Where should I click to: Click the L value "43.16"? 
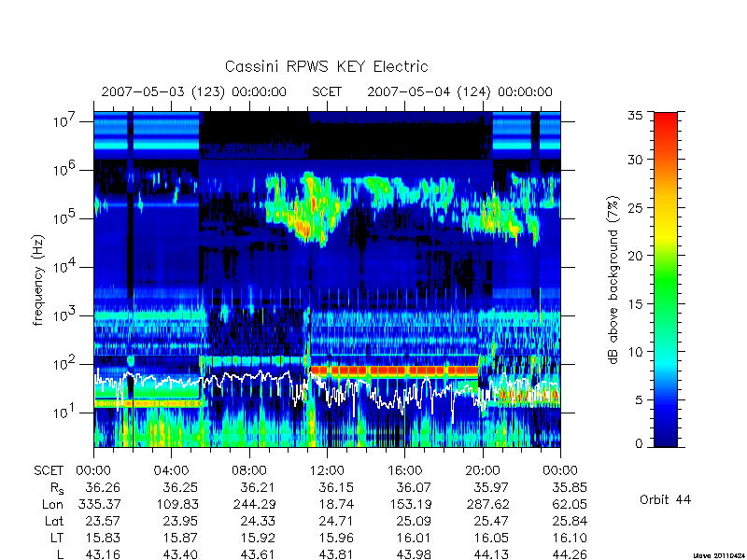[x=103, y=554]
